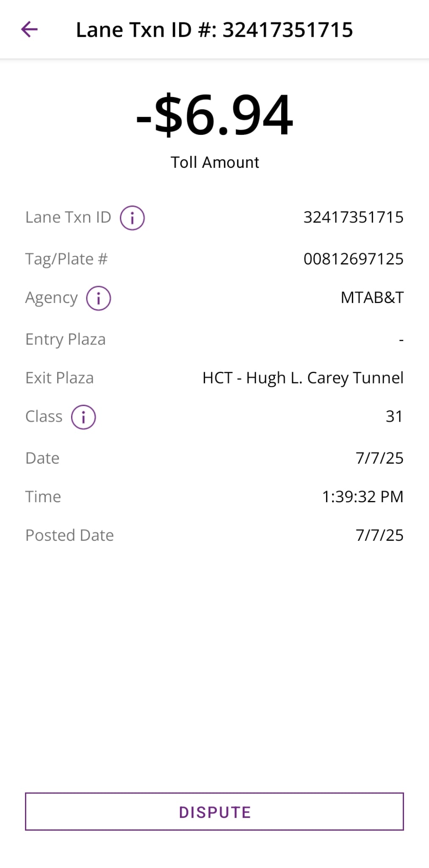
Task: Tap the Posted Date label
Action: [x=69, y=535]
